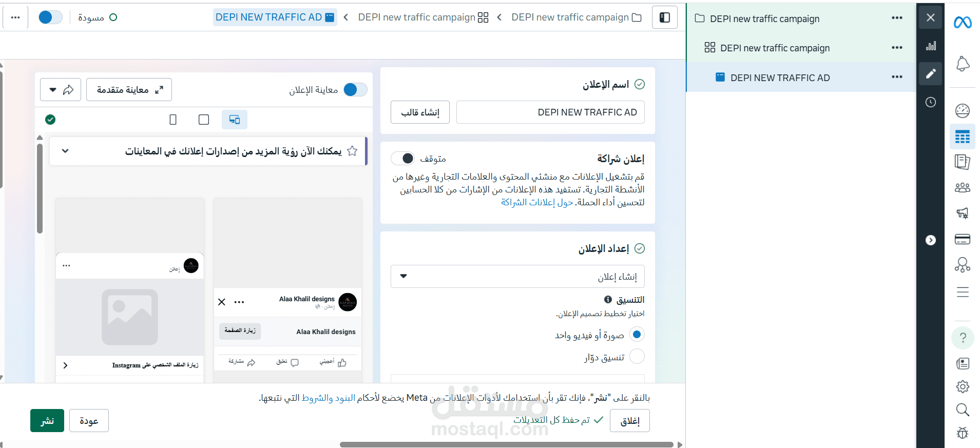Click the star icon in preview banner
The height and width of the screenshot is (448, 980).
coord(352,151)
